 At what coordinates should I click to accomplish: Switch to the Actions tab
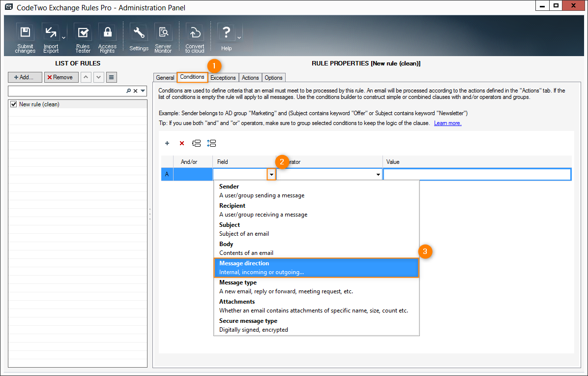click(x=250, y=78)
